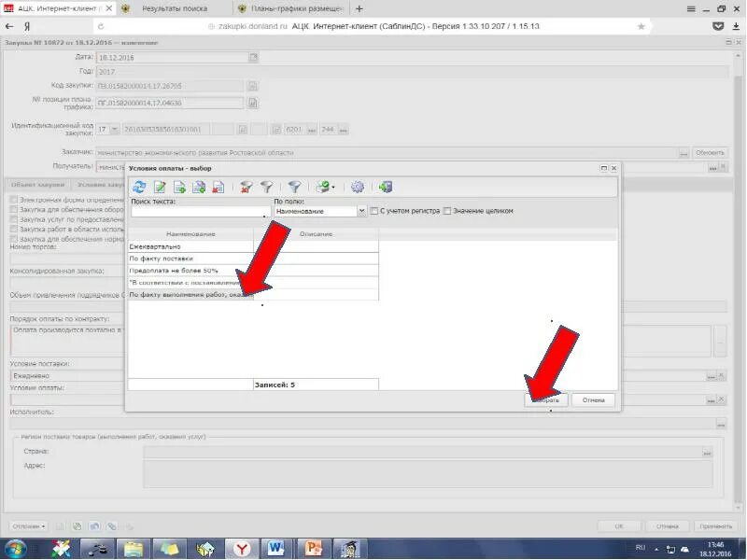
Task: Click the blue funnel filter panel icon
Action: 295,188
